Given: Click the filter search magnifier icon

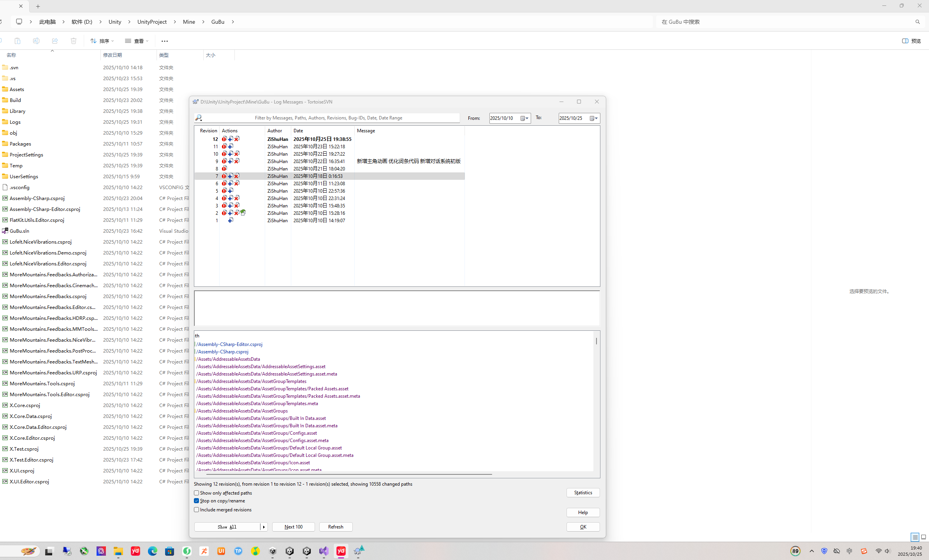Looking at the screenshot, I should point(199,118).
